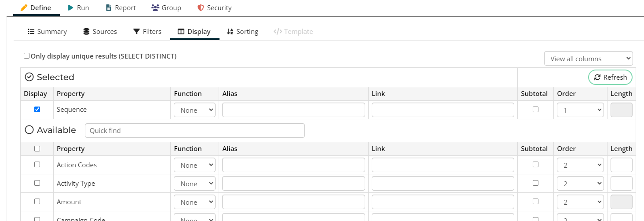Click the funnel icon beside Filters
This screenshot has width=644, height=221.
[x=137, y=32]
